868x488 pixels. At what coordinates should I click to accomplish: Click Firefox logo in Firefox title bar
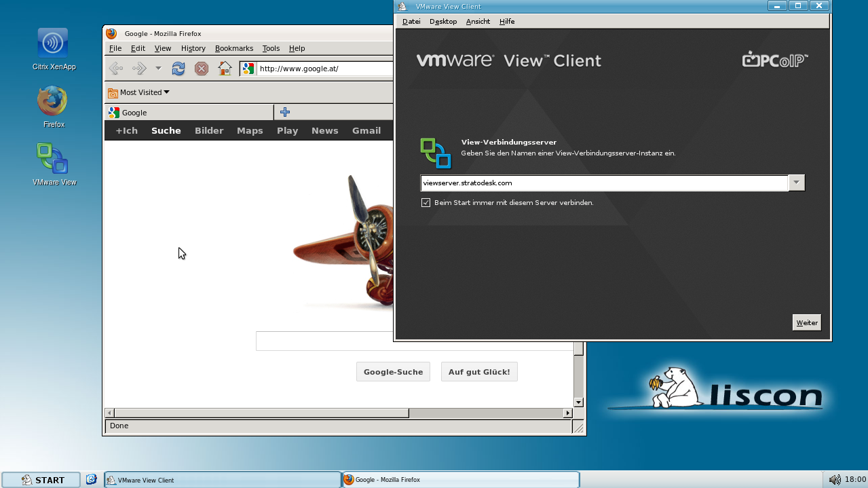(x=111, y=33)
